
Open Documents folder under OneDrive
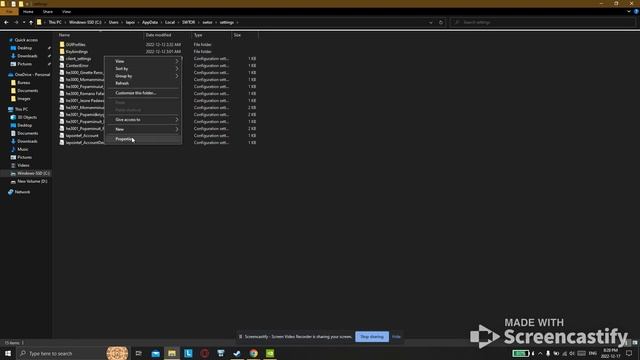(27, 91)
